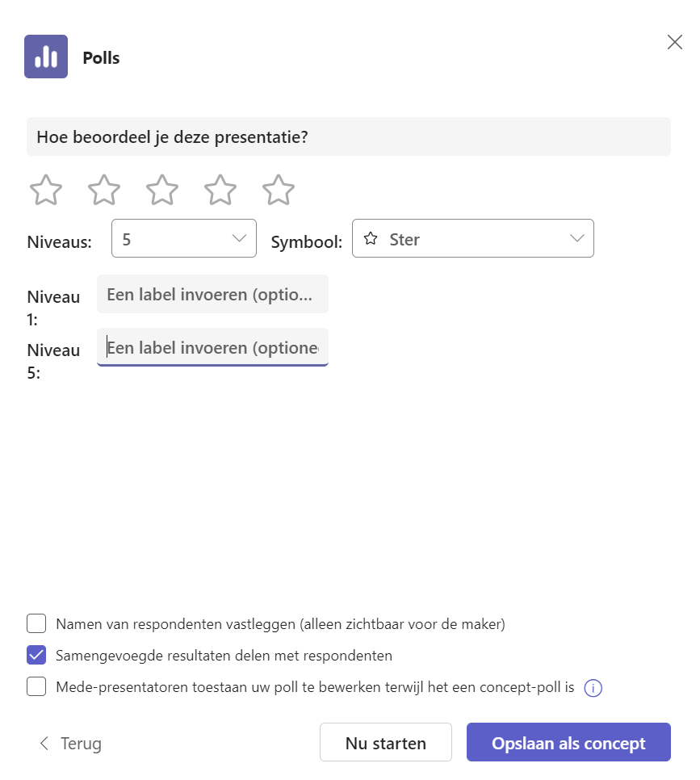Viewport: 700px width, 780px height.
Task: Uncheck Samengevoegde resultaten delen met respondenten
Action: (x=36, y=655)
